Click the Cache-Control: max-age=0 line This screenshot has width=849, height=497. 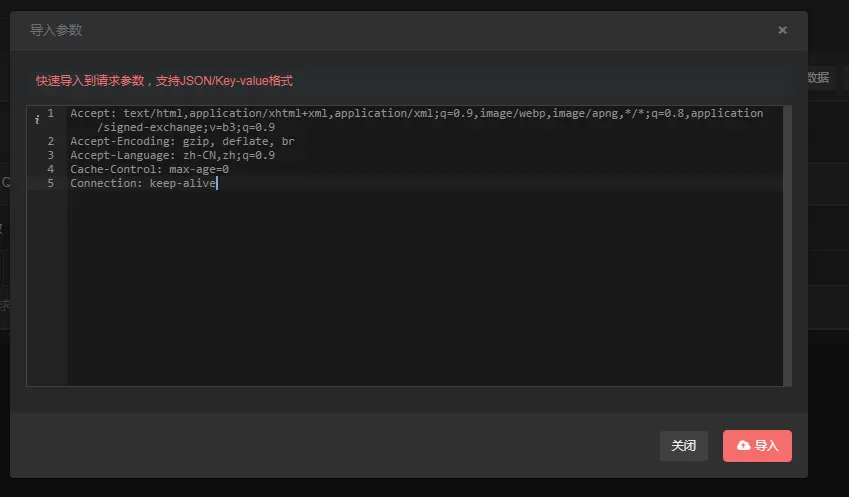(x=149, y=169)
